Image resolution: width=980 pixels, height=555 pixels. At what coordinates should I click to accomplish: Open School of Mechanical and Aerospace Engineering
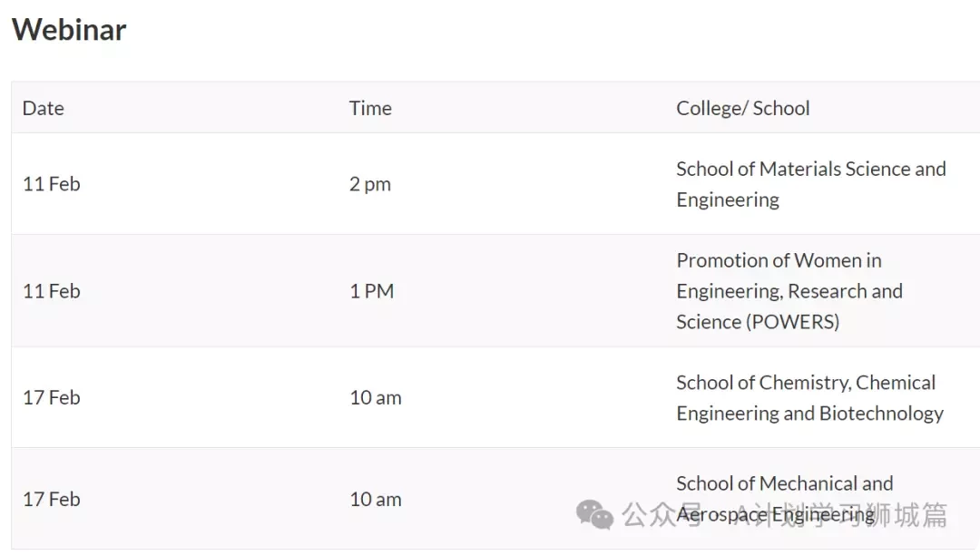[784, 499]
